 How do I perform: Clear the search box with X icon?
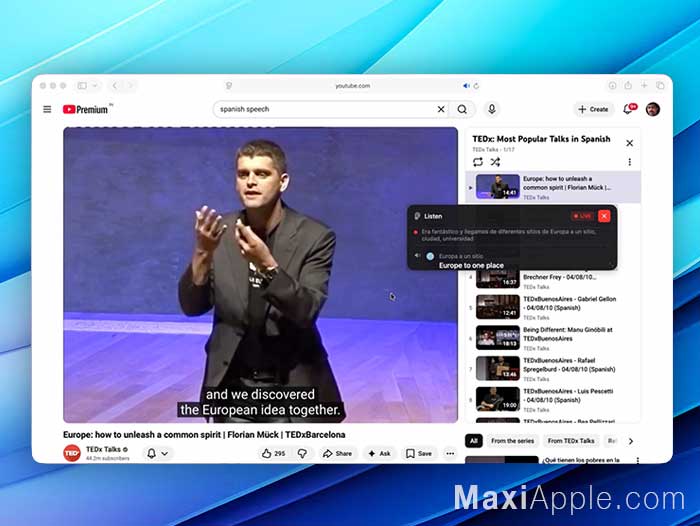[x=441, y=109]
